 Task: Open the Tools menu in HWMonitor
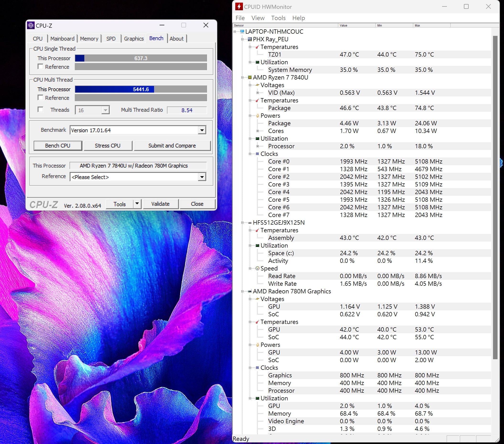(x=278, y=18)
